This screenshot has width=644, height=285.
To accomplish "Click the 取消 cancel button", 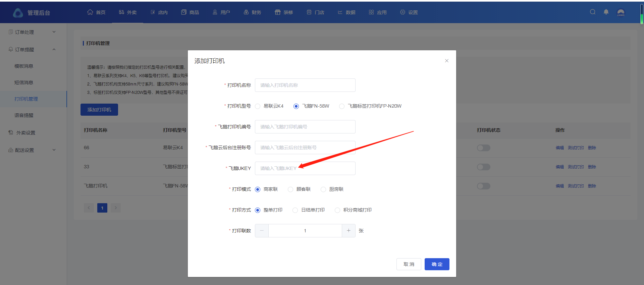I will [x=409, y=264].
